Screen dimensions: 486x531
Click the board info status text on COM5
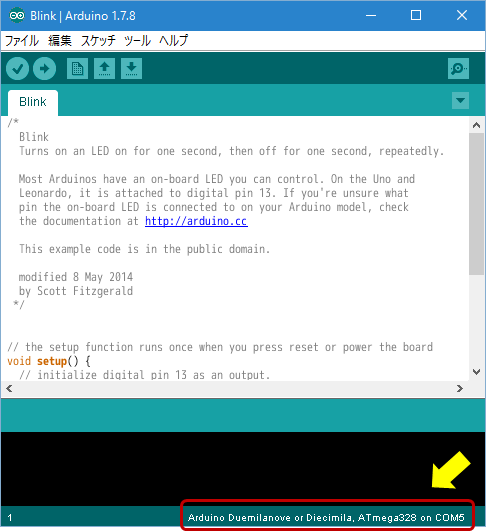326,517
